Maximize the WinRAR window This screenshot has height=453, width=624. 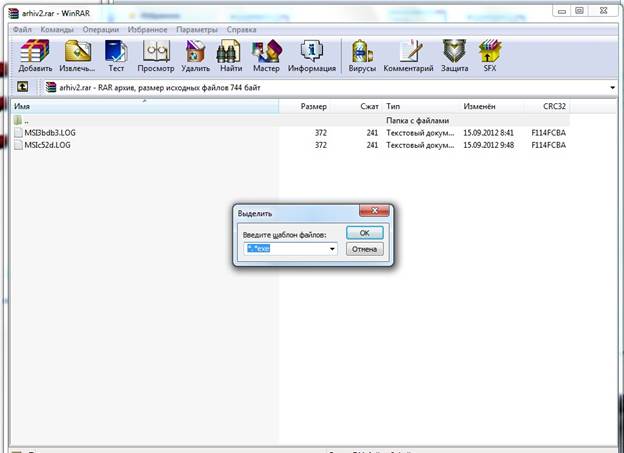point(580,11)
